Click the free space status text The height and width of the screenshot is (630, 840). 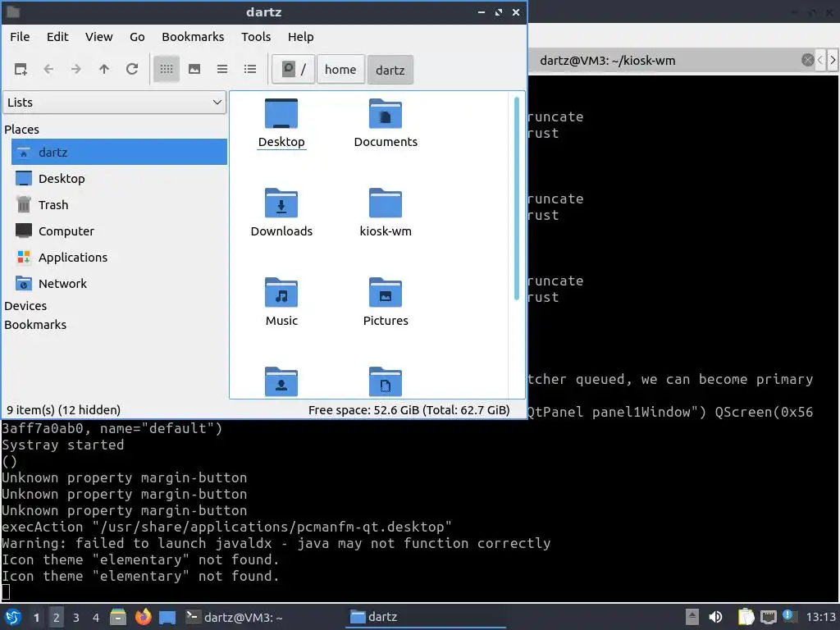click(x=409, y=410)
